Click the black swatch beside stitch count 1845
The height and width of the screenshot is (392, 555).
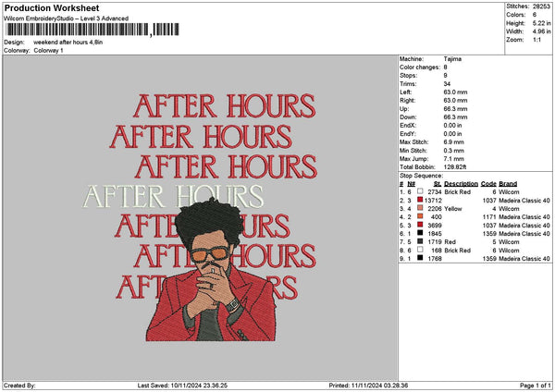tap(420, 233)
